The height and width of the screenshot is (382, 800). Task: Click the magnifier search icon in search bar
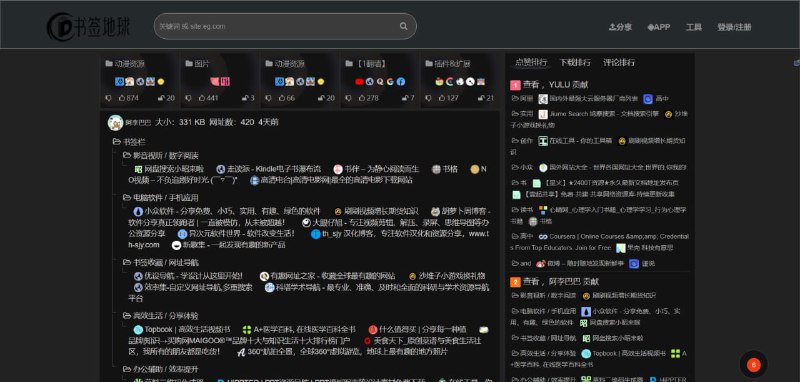click(x=404, y=26)
